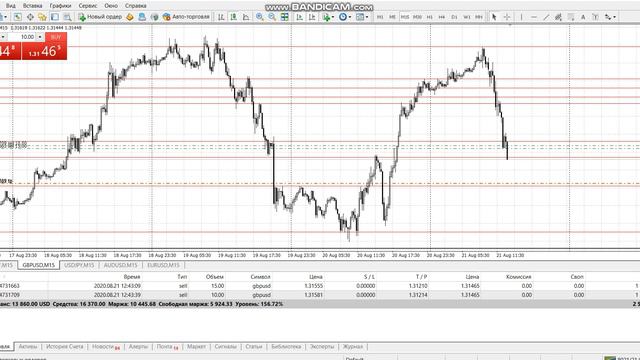Open the Сервис menu
The image size is (640, 360).
88,6
